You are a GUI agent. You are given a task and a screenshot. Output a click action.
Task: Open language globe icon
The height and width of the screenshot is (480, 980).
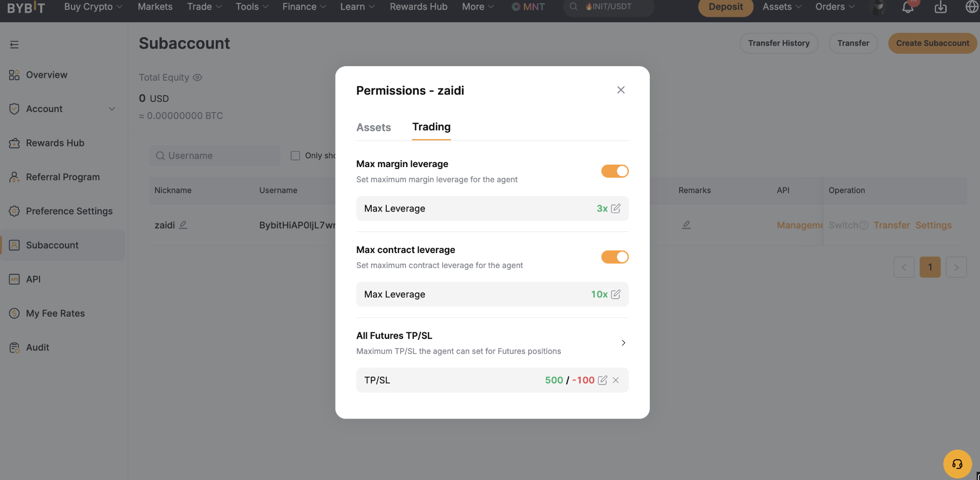point(972,7)
